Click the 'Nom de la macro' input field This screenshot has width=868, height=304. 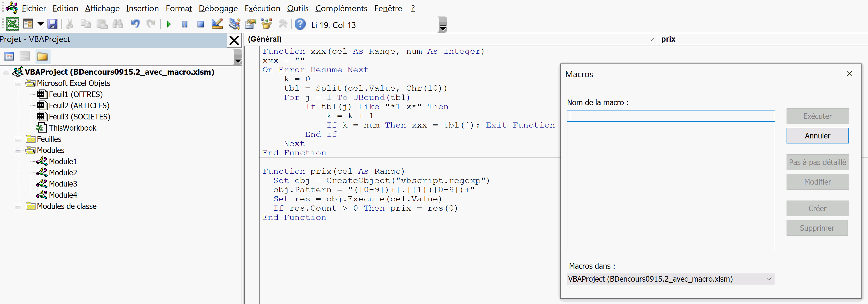(671, 116)
